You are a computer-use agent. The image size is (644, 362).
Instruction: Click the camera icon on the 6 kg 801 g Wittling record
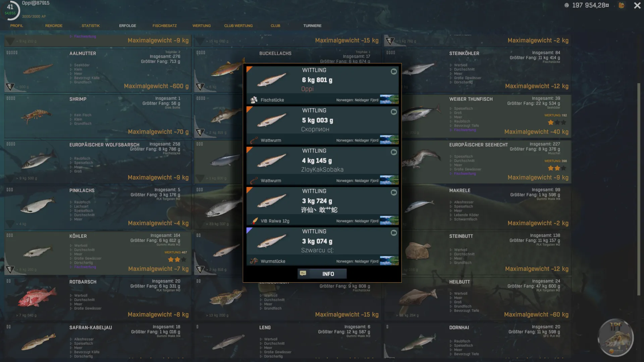pos(394,71)
